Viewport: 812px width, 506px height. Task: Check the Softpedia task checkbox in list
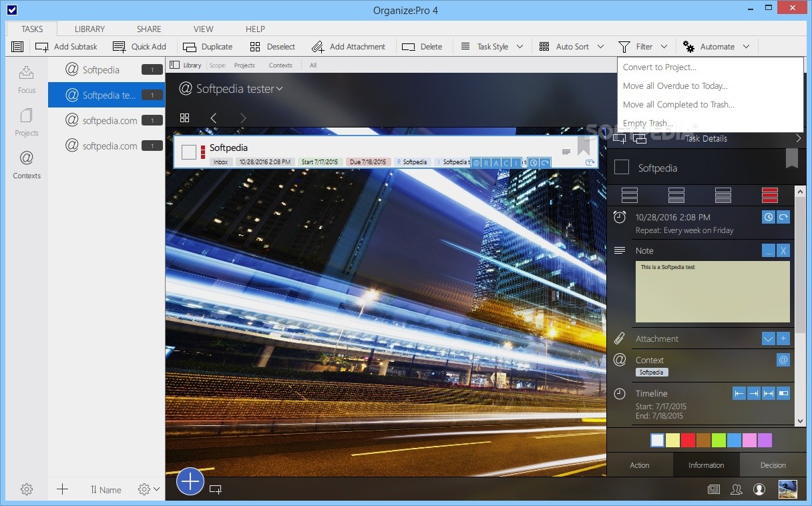click(x=189, y=152)
